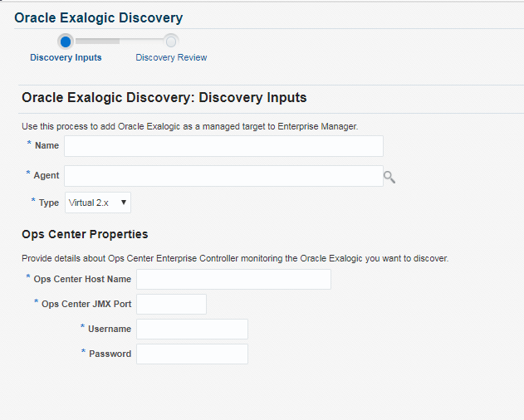This screenshot has width=524, height=420.
Task: Focus the Ops Center JMX Port field
Action: (x=171, y=304)
